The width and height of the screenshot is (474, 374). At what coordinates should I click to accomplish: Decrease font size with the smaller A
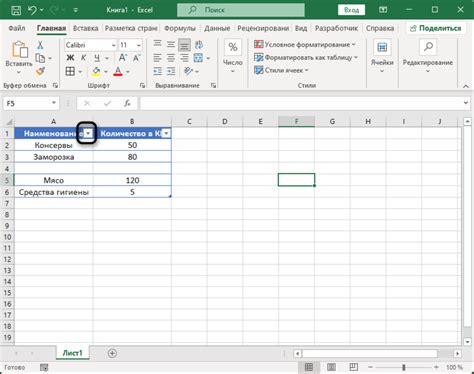tap(136, 58)
